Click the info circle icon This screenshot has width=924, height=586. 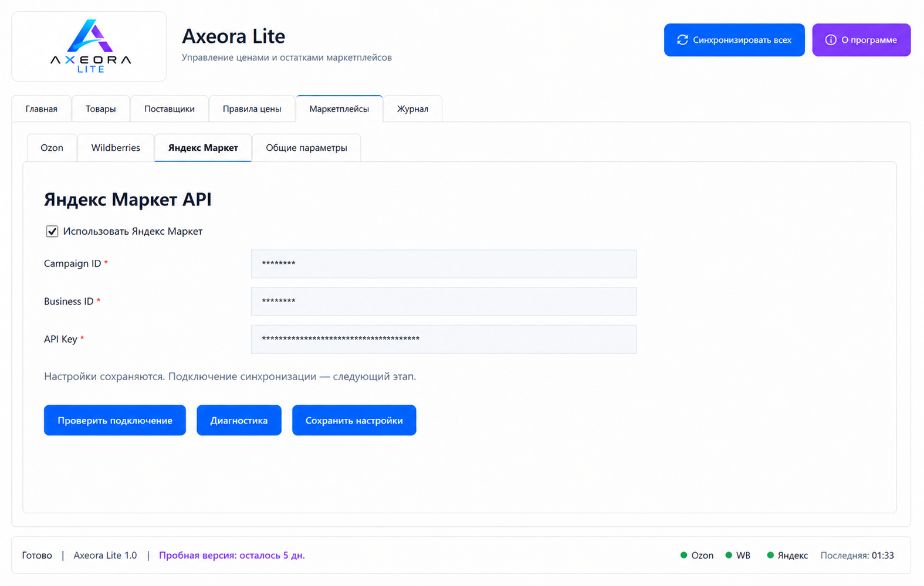point(831,40)
